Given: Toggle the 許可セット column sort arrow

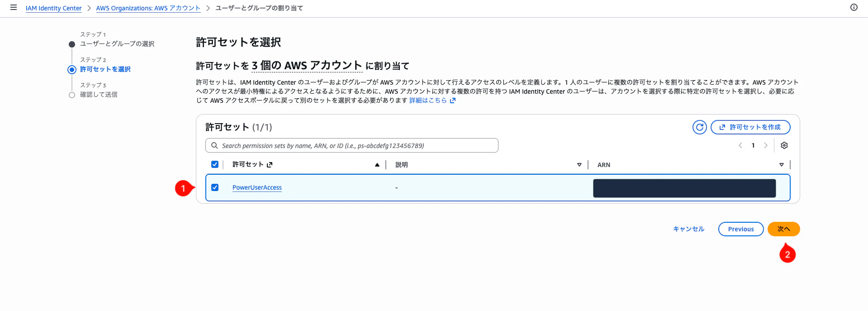Looking at the screenshot, I should click(x=377, y=165).
